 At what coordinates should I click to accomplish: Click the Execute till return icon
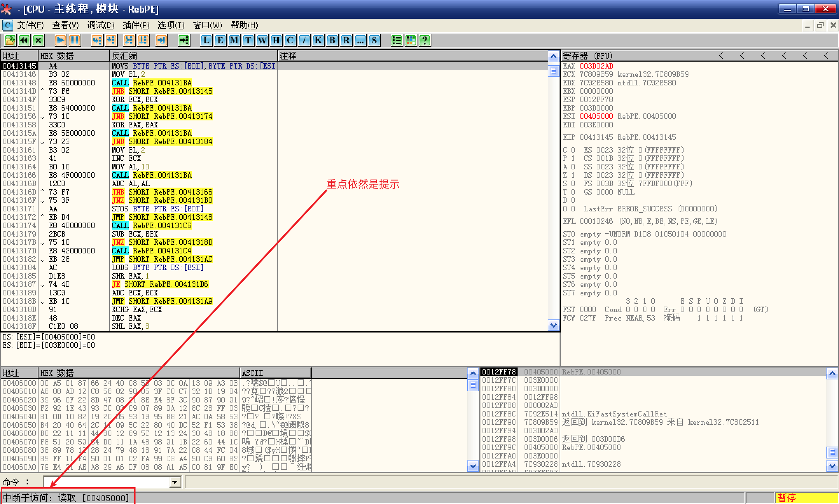(161, 40)
